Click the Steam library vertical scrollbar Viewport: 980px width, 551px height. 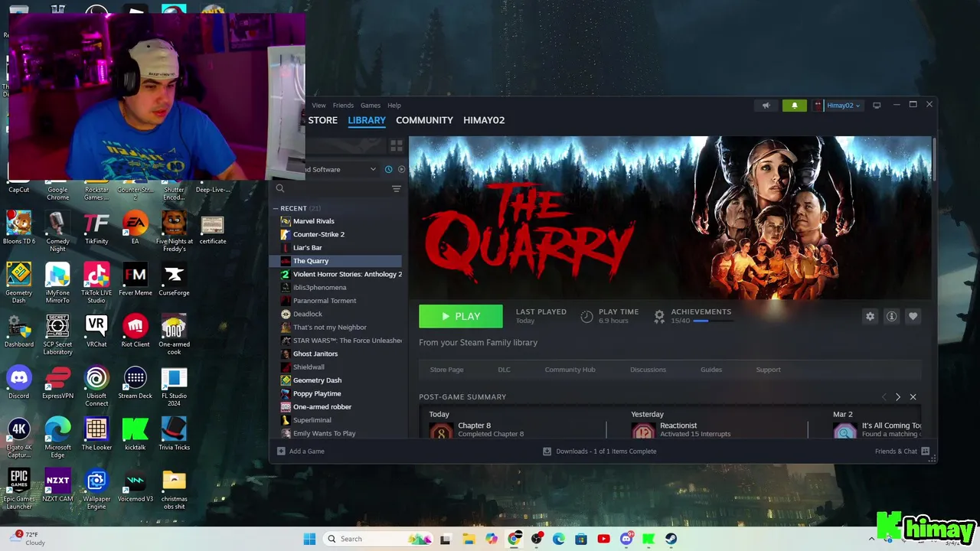click(933, 159)
